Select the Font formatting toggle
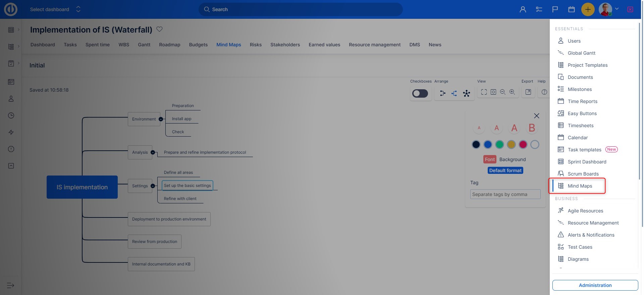Image resolution: width=644 pixels, height=295 pixels. pyautogui.click(x=489, y=159)
